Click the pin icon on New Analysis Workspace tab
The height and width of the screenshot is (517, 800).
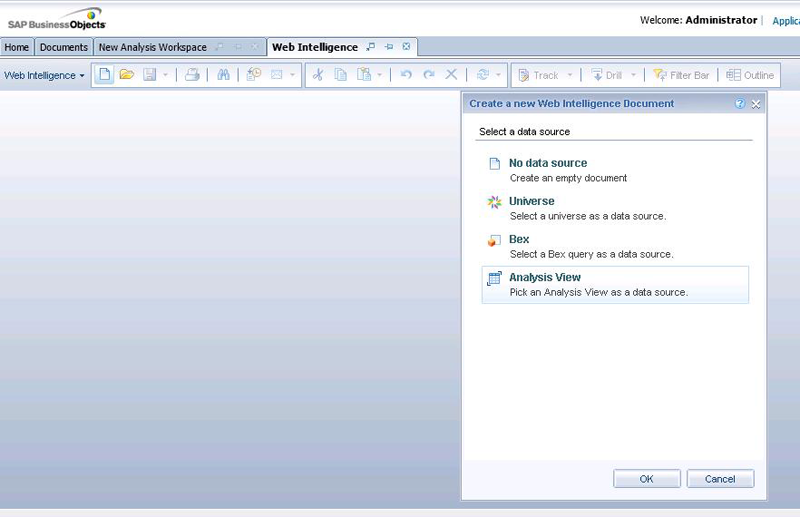pyautogui.click(x=238, y=47)
